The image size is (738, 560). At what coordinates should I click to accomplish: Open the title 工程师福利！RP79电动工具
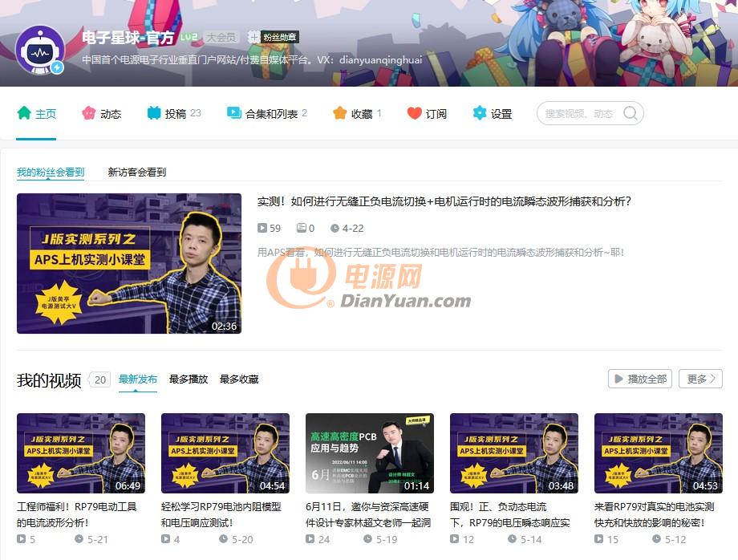77,514
